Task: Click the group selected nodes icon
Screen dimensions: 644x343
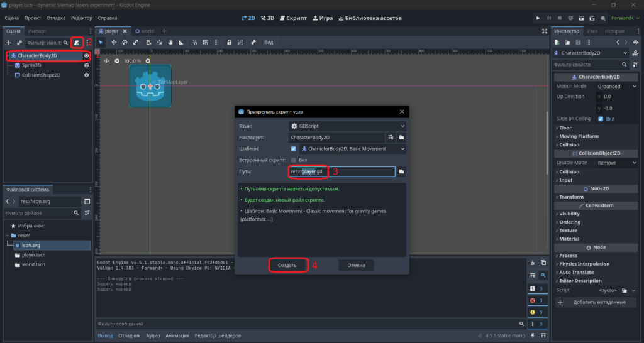Action: (x=240, y=42)
